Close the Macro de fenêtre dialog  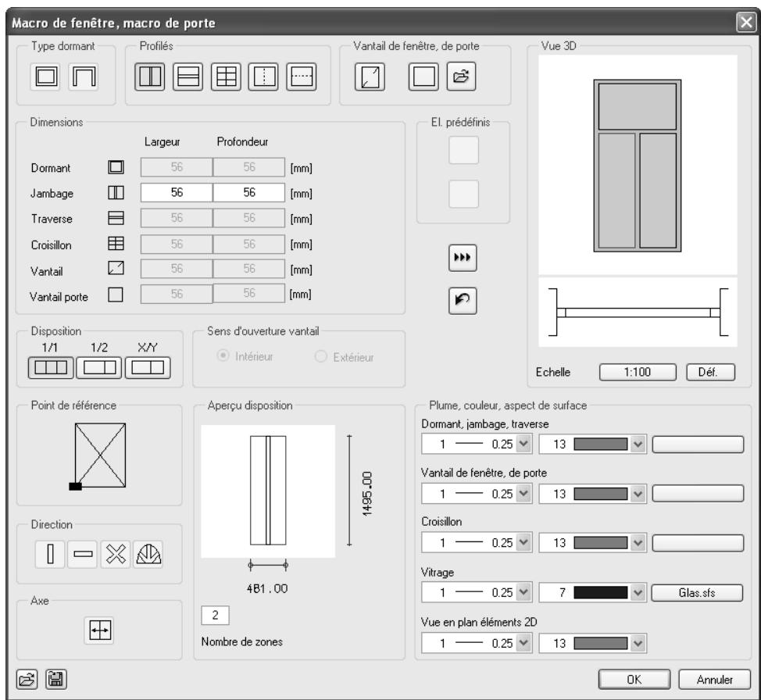click(x=746, y=23)
